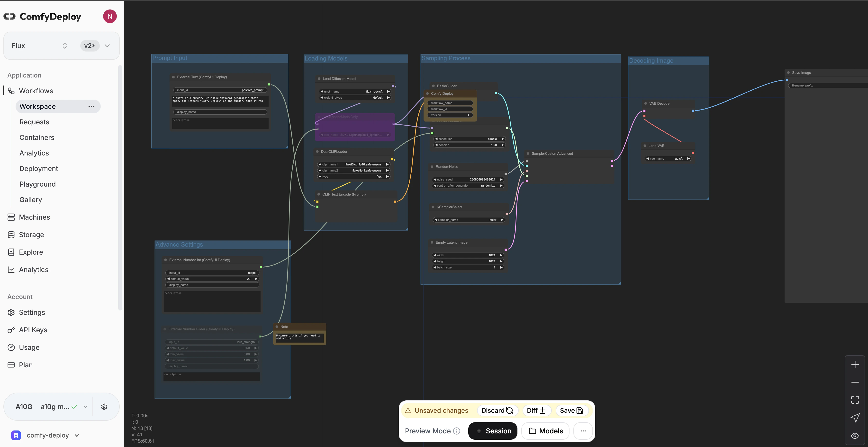Start a new Session
This screenshot has width=868, height=447.
tap(493, 431)
